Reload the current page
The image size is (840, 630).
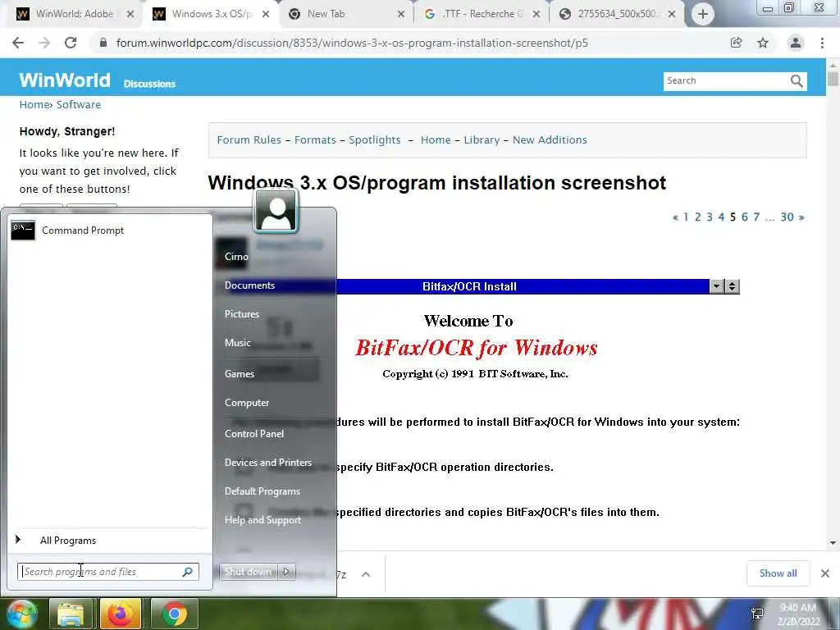pos(71,43)
